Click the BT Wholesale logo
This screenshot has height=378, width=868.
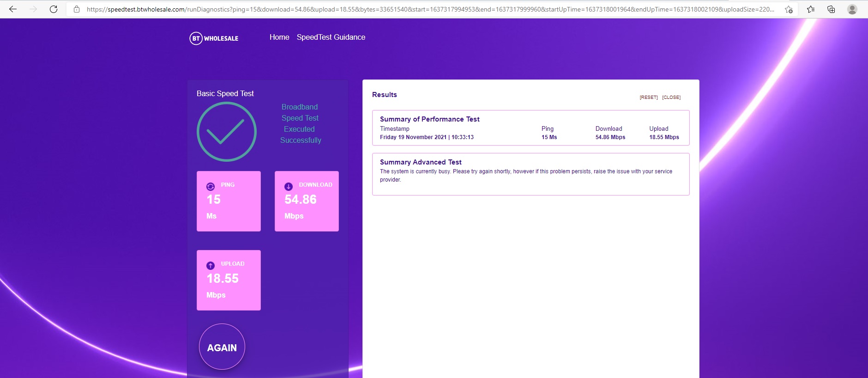pos(214,38)
